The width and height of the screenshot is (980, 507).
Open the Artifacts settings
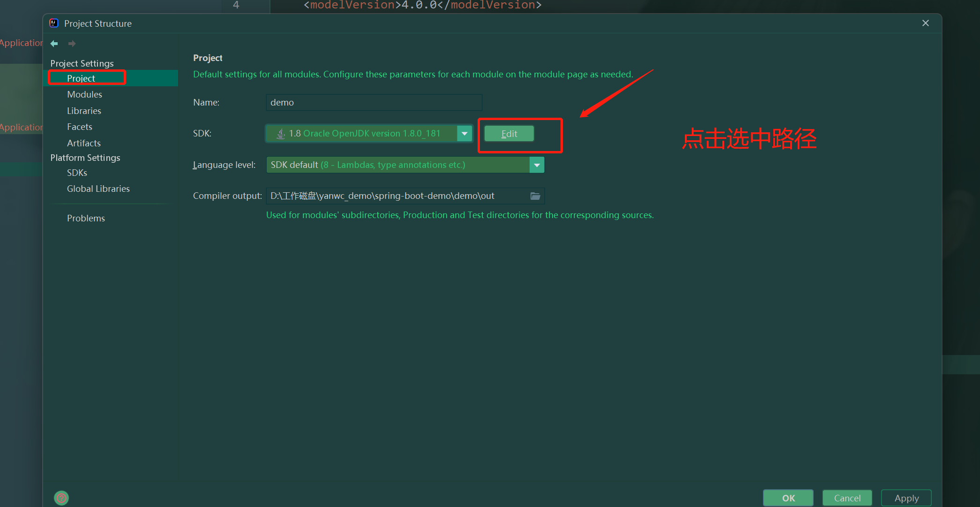(x=83, y=143)
